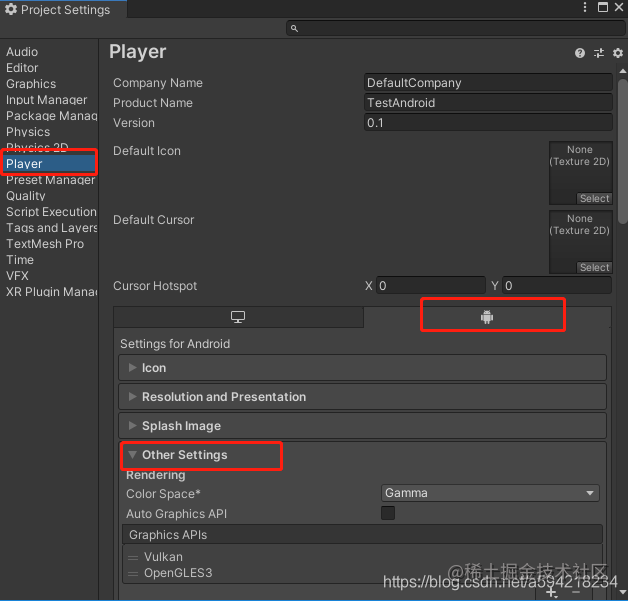The height and width of the screenshot is (601, 628).
Task: Open Tags and Layers settings
Action: (x=48, y=228)
